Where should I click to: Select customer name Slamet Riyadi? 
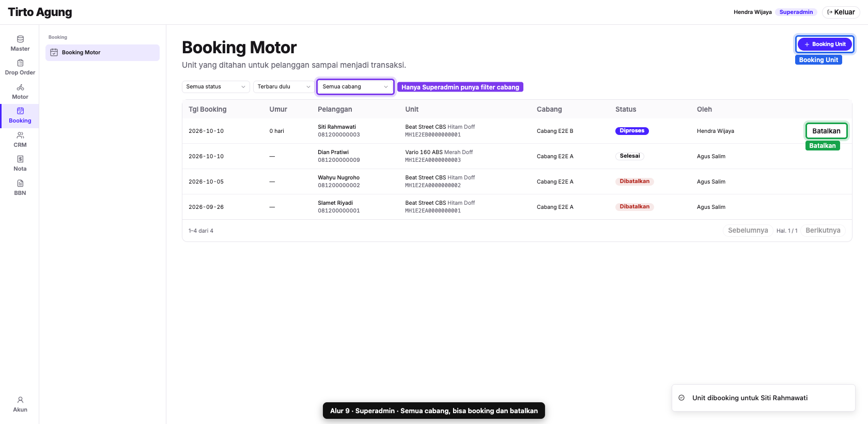coord(335,203)
